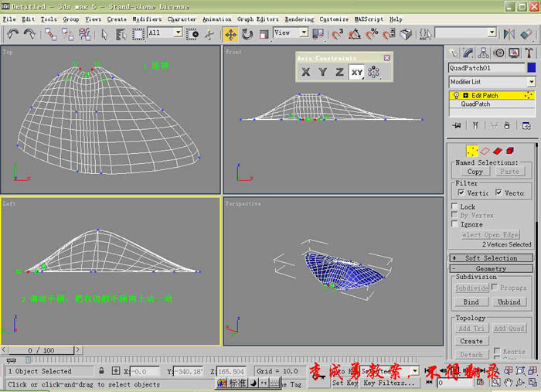Open the Utilities hammer panel tab
This screenshot has width=541, height=392.
529,53
